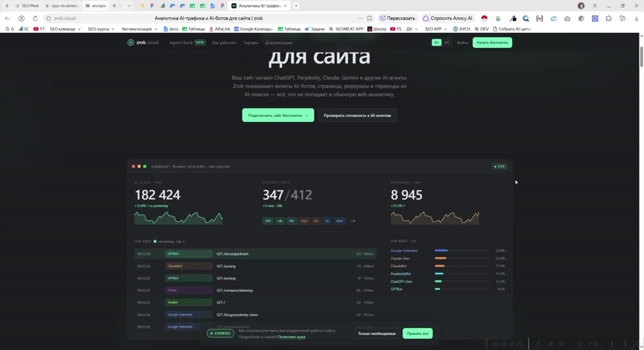Viewport: 644px width, 350px height.
Task: Switch site language to EN
Action: coord(446,43)
